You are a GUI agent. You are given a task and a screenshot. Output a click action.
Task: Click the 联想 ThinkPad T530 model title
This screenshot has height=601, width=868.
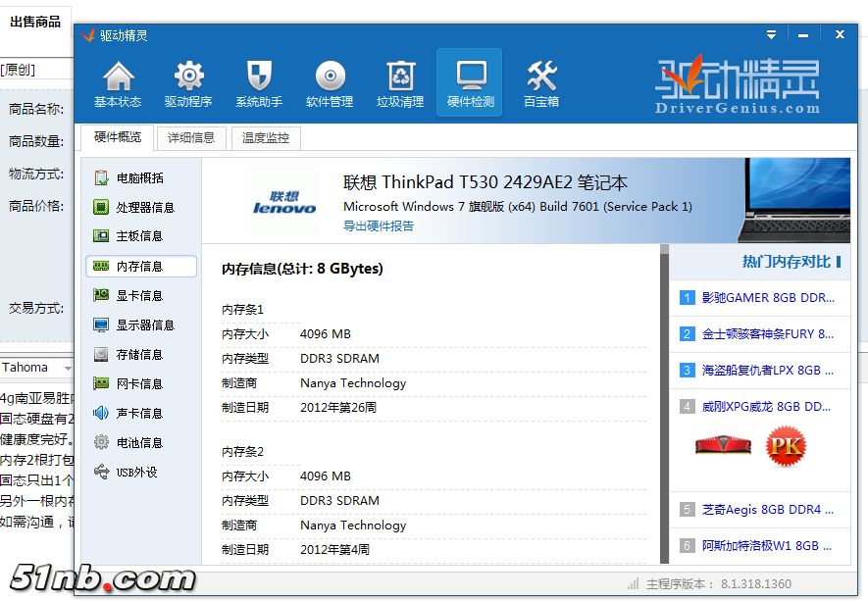point(485,182)
